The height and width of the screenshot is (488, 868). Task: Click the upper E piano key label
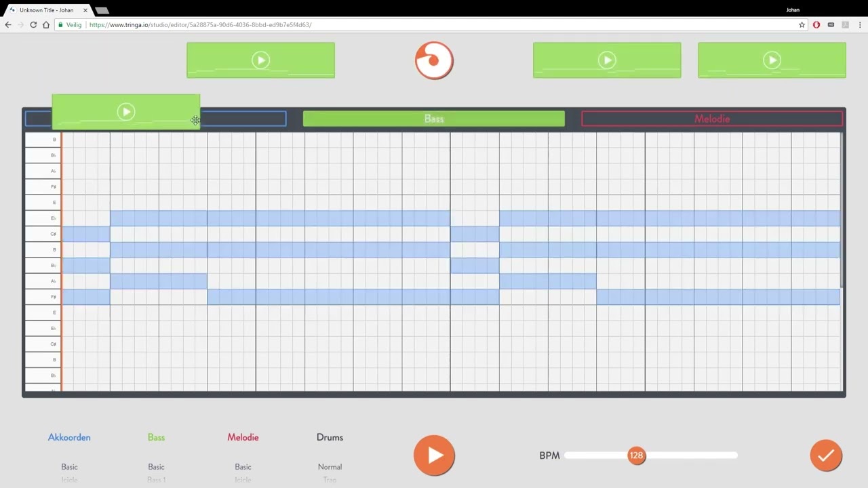43,202
